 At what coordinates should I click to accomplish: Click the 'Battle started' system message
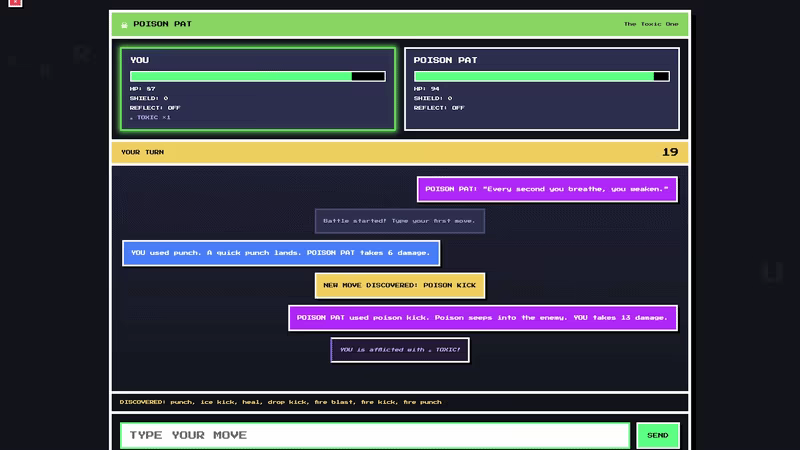(400, 221)
